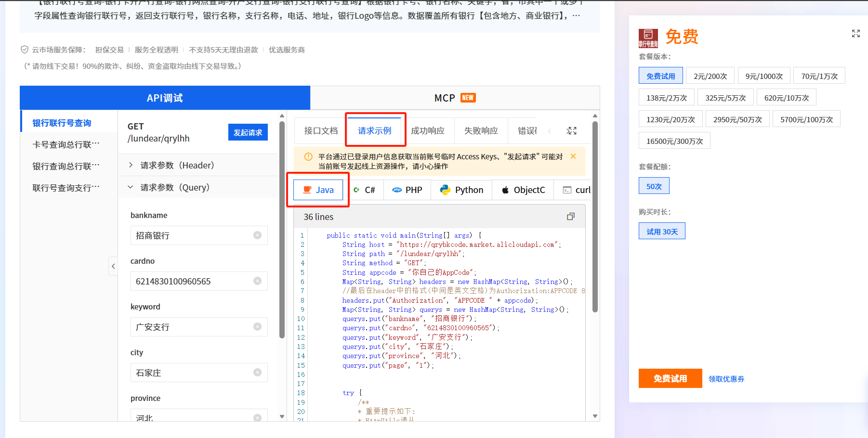Pick the 试用30天 purchase duration
This screenshot has width=868, height=438.
click(x=661, y=231)
